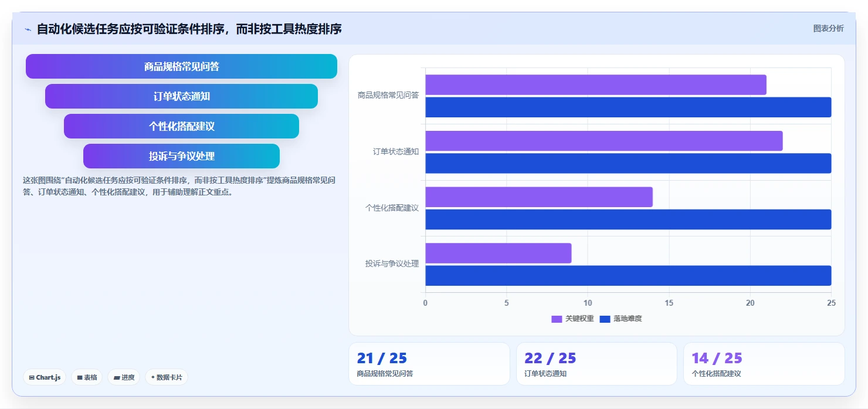Open the 21 / 25 data card
Screen dimensions: 868x409
tap(429, 364)
